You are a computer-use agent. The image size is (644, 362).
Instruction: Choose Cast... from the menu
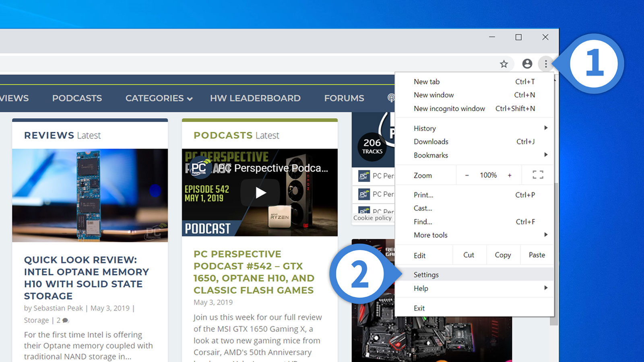point(474,208)
